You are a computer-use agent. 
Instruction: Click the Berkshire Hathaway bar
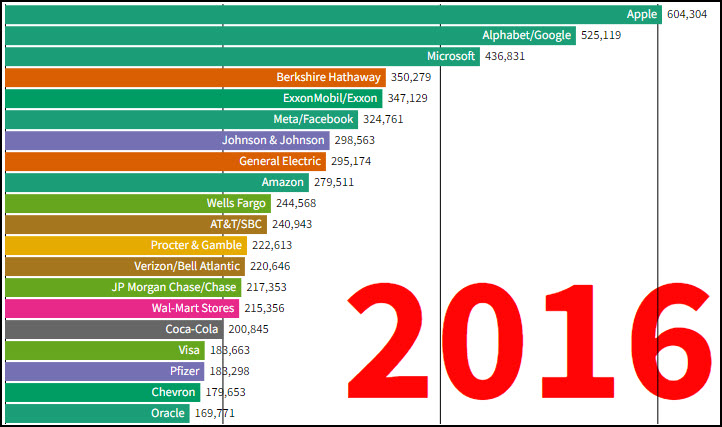196,77
